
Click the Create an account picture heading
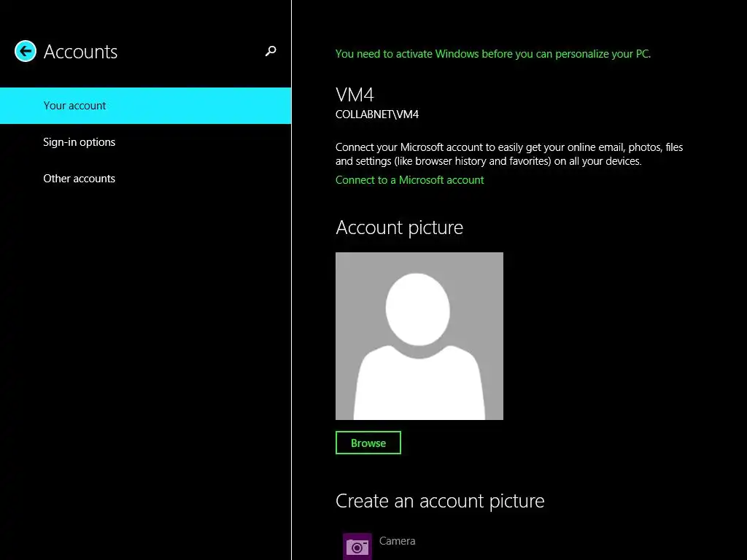440,501
